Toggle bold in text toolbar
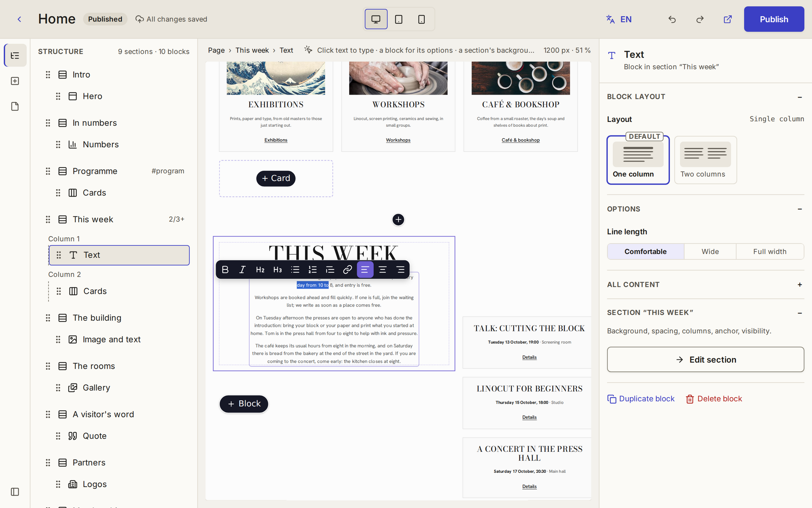This screenshot has width=812, height=508. [x=225, y=270]
